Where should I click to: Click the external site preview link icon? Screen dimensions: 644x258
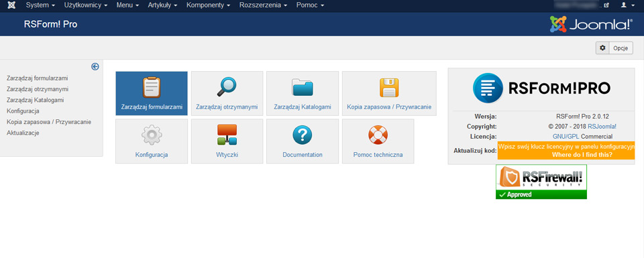click(x=606, y=5)
